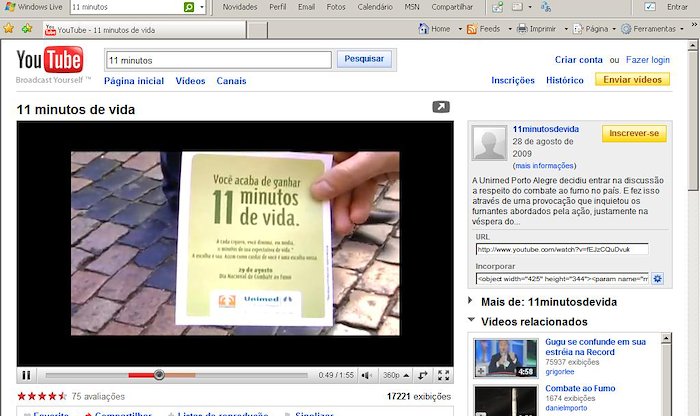Open a new blank browser tab
Viewport: 700px width, 416px height.
point(258,30)
